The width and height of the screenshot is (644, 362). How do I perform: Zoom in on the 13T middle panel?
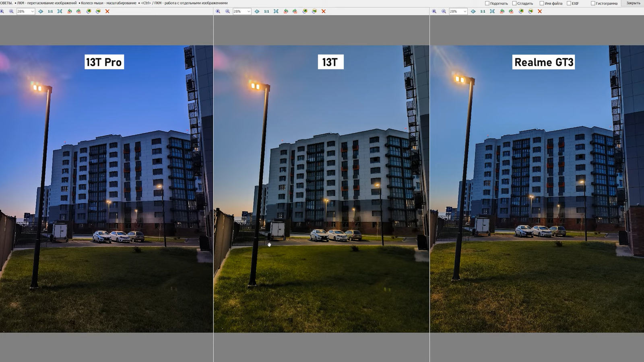218,11
